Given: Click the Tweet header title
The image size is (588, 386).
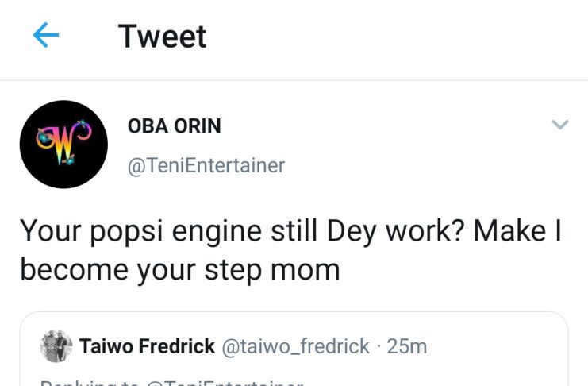Looking at the screenshot, I should coord(162,37).
